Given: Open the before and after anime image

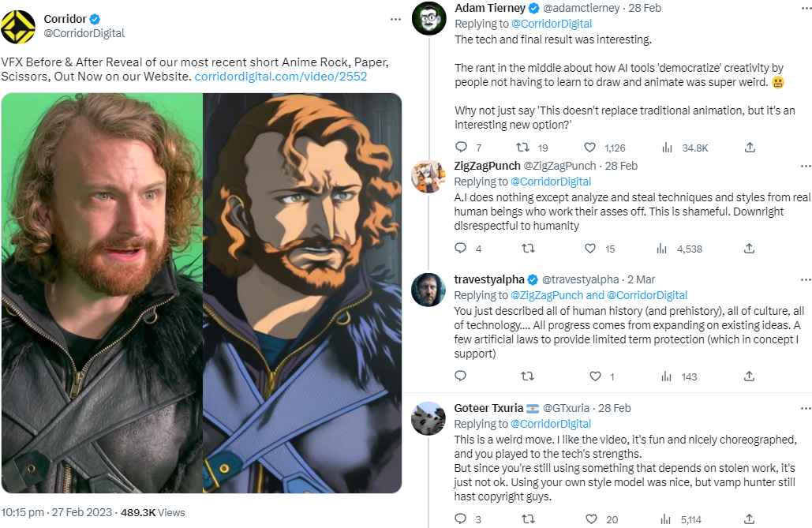Looking at the screenshot, I should pos(201,293).
